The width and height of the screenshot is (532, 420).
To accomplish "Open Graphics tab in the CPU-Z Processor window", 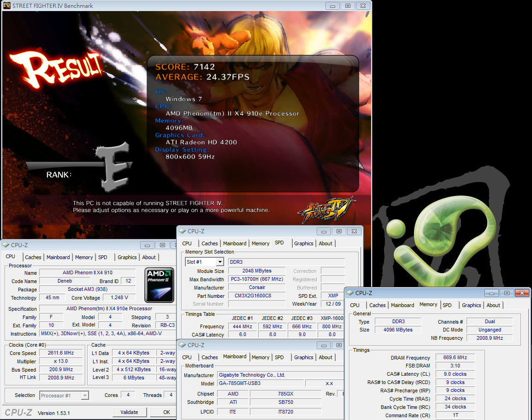I will (127, 257).
